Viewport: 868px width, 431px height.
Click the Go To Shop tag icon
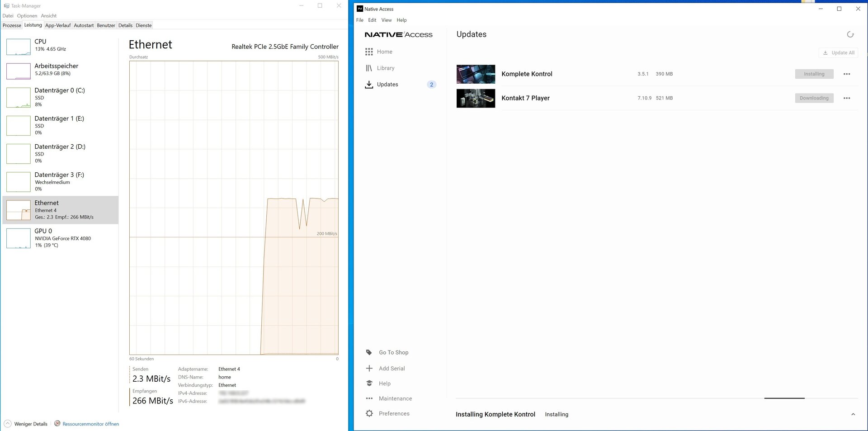[369, 353]
